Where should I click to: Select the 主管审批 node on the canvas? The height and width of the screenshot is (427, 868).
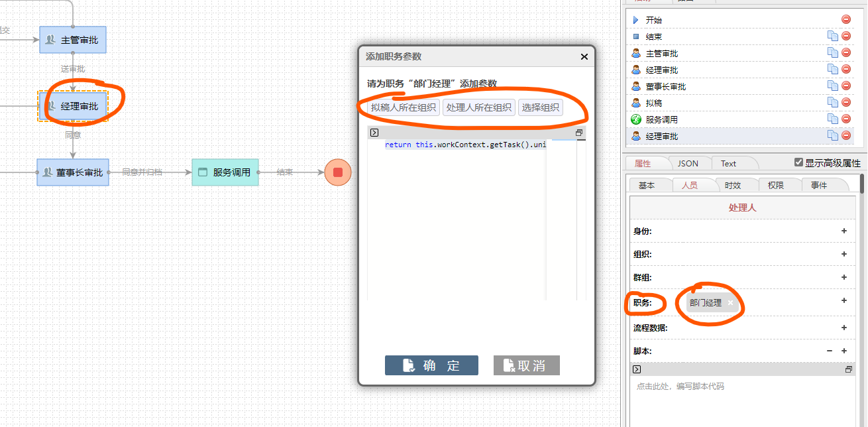(x=73, y=40)
